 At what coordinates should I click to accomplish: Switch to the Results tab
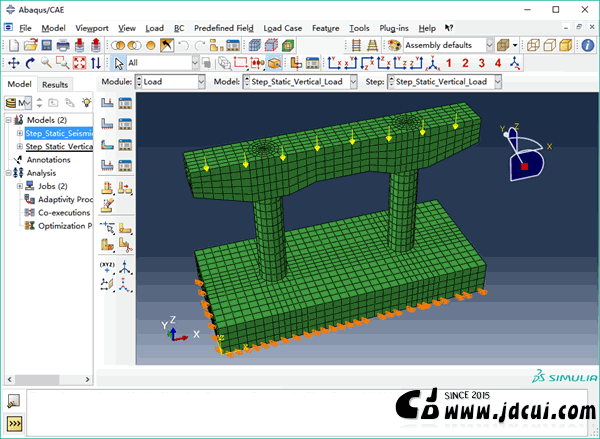coord(55,85)
